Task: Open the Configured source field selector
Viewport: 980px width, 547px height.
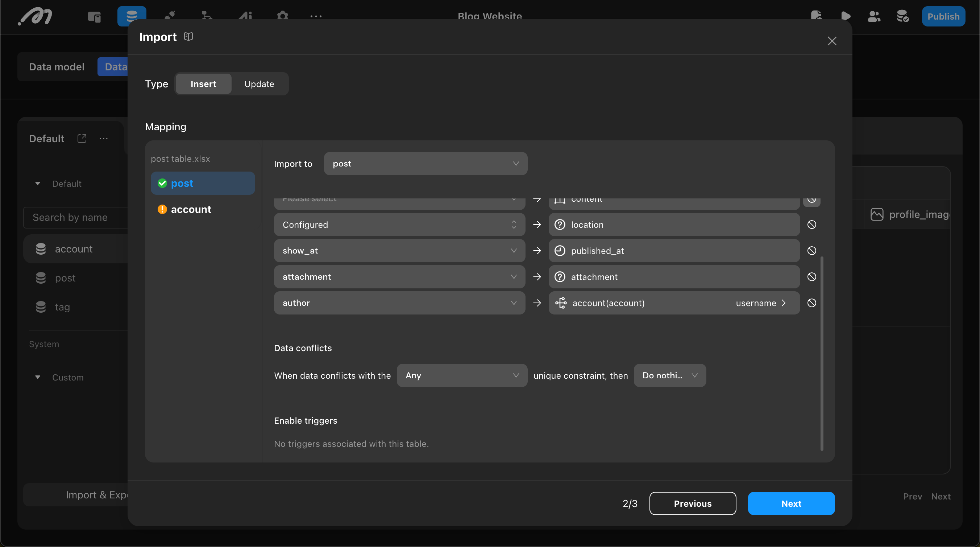Action: pos(399,225)
